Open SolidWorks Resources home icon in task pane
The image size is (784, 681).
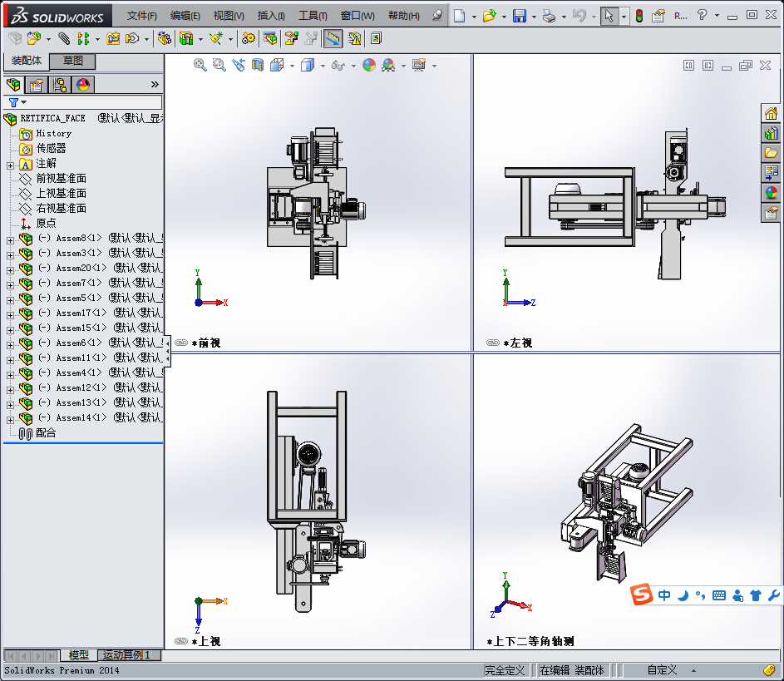tap(771, 113)
